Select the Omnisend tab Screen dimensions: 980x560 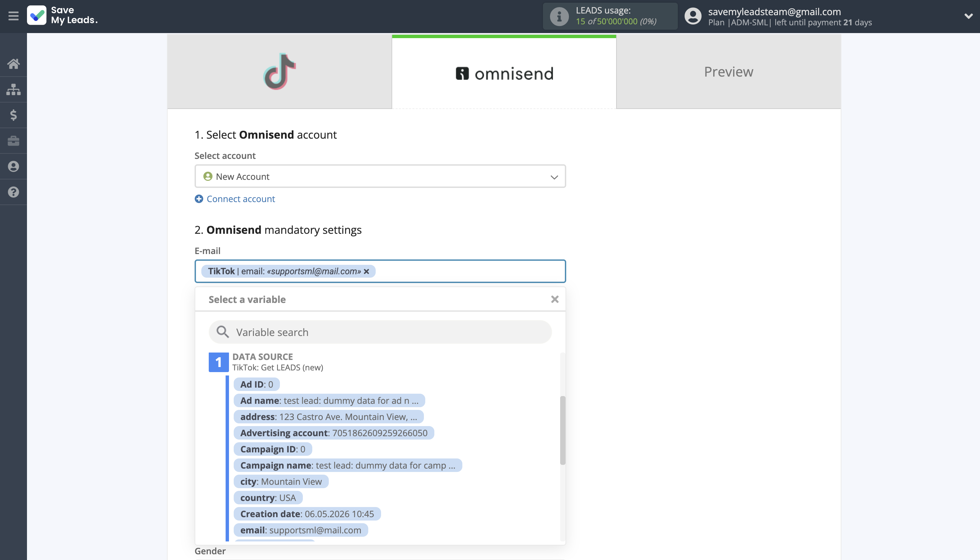tap(504, 72)
